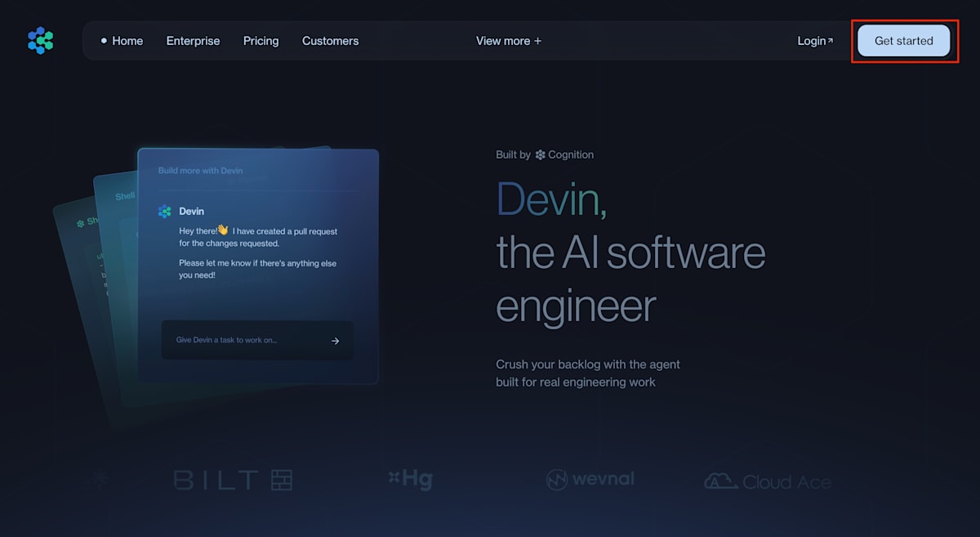Image resolution: width=980 pixels, height=537 pixels.
Task: Open the Home nav item
Action: click(122, 41)
